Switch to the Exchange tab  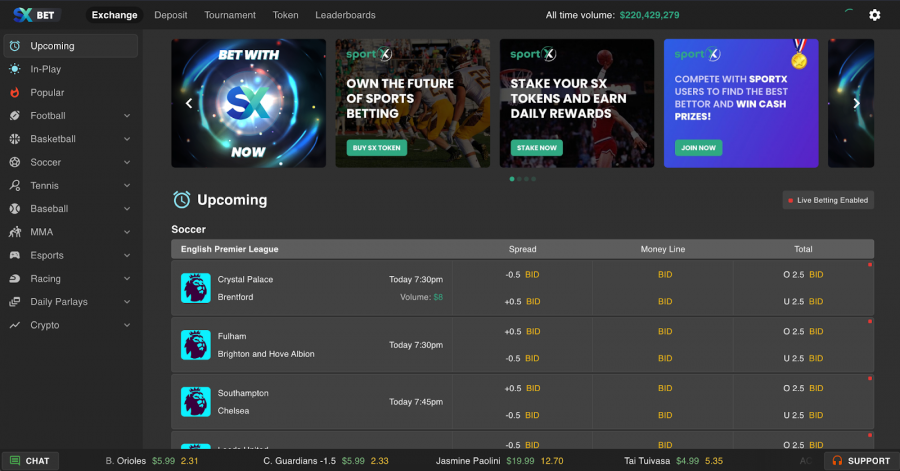[x=114, y=15]
